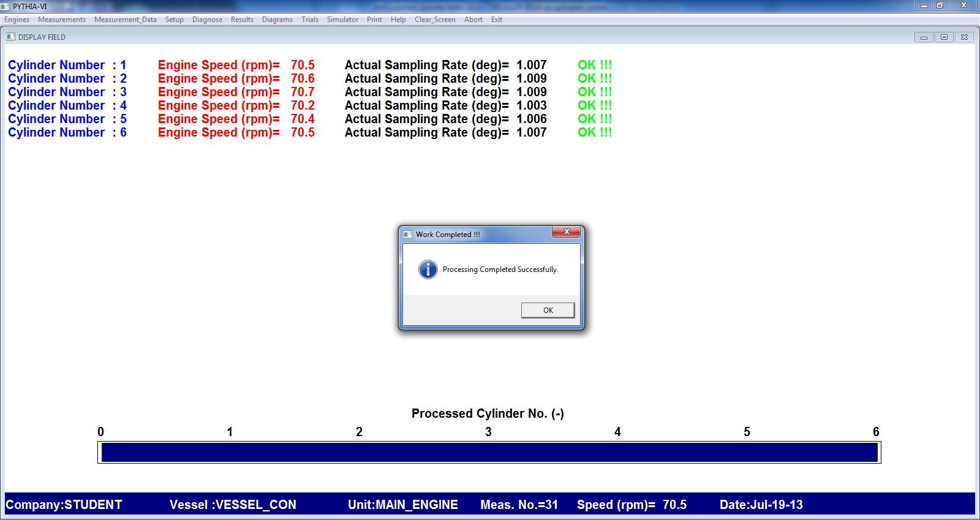The height and width of the screenshot is (520, 980).
Task: Click engine speed value 70.7
Action: (x=303, y=92)
